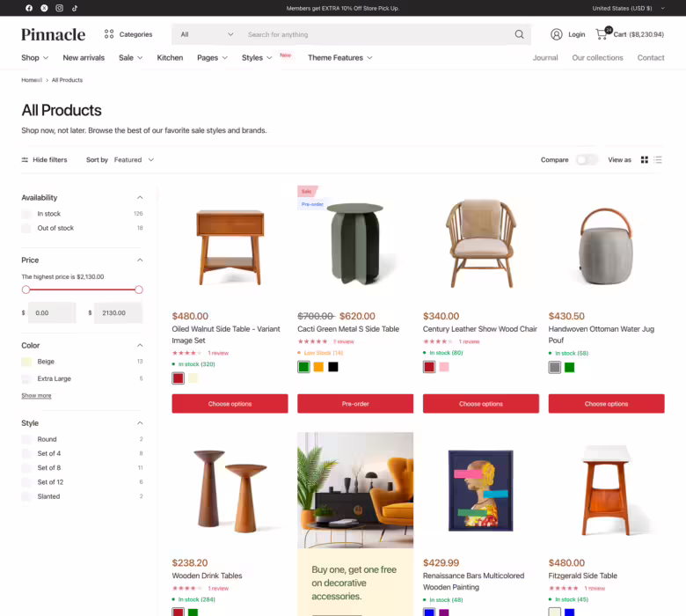
Task: Collapse the Price filter section
Action: tap(140, 260)
